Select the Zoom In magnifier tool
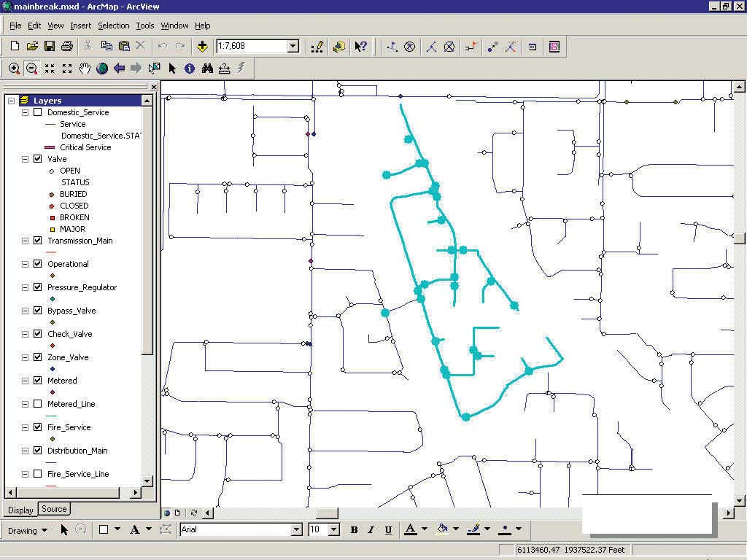This screenshot has height=560, width=747. (15, 69)
